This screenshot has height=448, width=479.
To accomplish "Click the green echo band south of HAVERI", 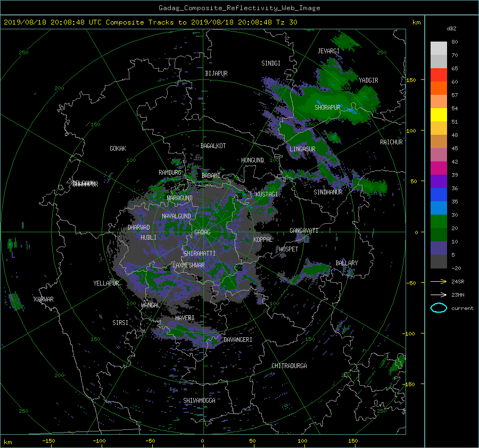I will 186,333.
